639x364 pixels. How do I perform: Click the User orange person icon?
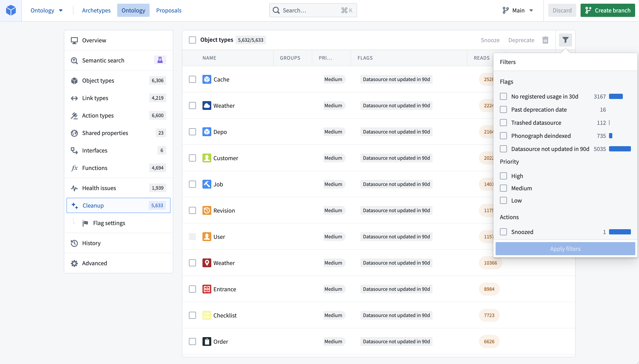pos(207,236)
